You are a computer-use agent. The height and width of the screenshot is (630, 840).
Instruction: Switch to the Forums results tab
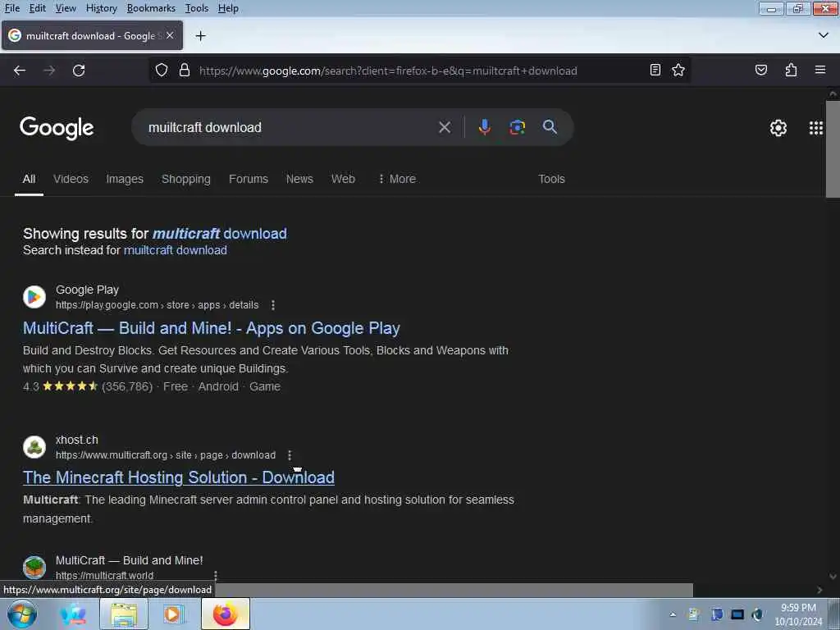click(x=248, y=179)
